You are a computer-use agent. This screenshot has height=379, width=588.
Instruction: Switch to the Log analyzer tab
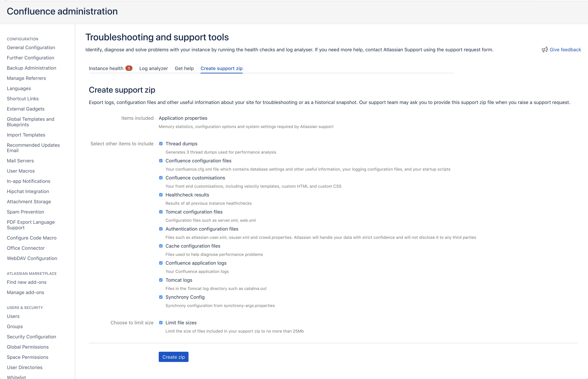pos(153,68)
